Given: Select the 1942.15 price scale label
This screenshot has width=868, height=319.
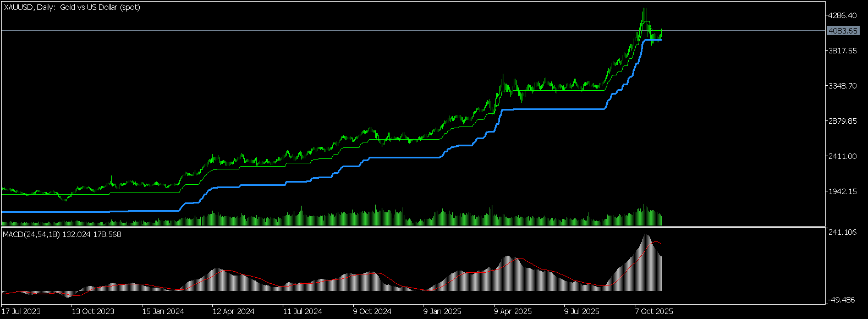Looking at the screenshot, I should [x=843, y=191].
